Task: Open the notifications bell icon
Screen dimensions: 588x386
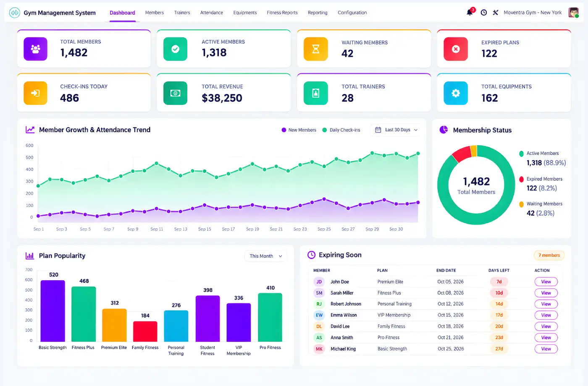Action: [470, 13]
